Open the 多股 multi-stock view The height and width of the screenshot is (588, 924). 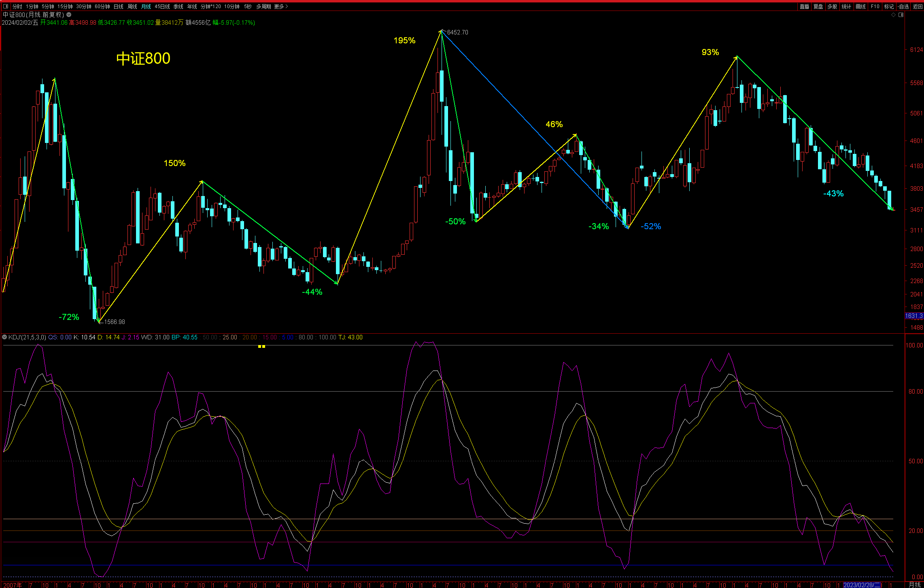pyautogui.click(x=832, y=6)
